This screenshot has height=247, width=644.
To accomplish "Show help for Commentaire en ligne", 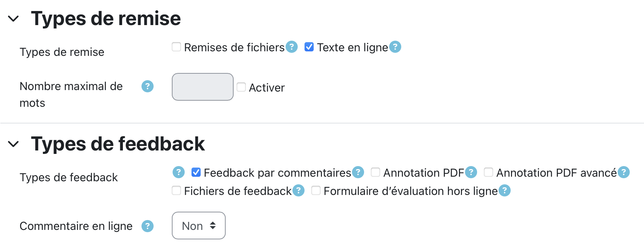I will tap(148, 226).
